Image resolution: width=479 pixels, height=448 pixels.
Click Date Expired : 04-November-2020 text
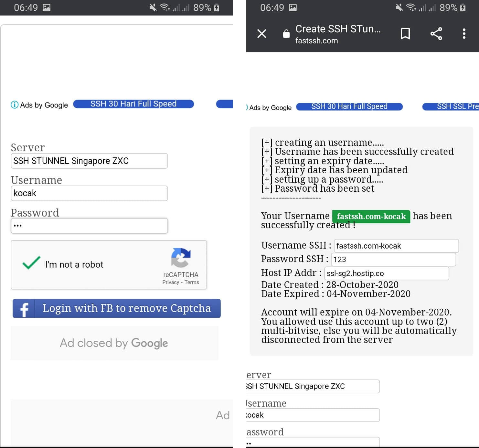coord(336,294)
